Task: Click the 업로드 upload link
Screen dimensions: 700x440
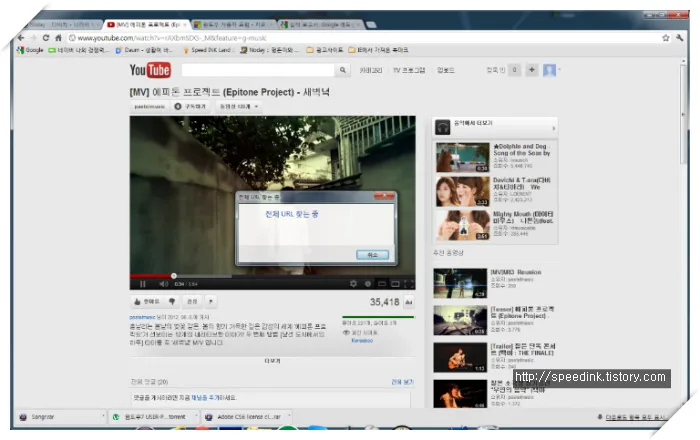Action: 446,71
